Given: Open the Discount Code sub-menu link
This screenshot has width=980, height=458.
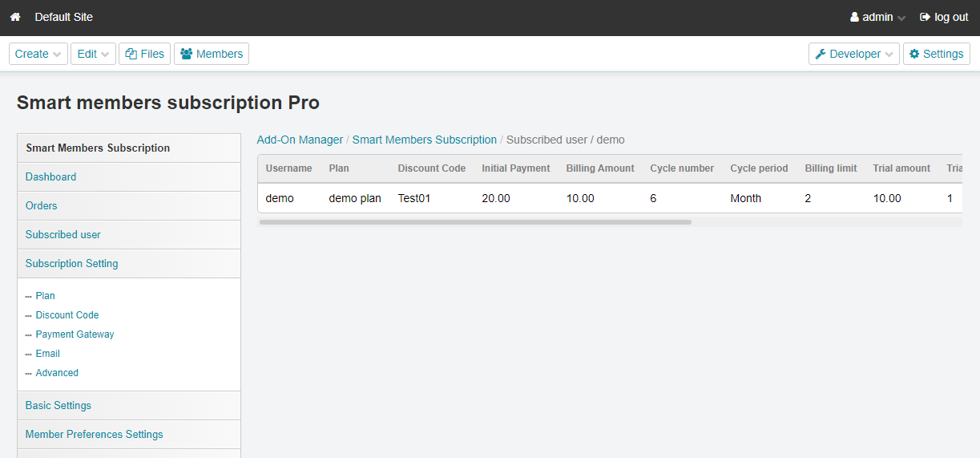Looking at the screenshot, I should point(67,315).
